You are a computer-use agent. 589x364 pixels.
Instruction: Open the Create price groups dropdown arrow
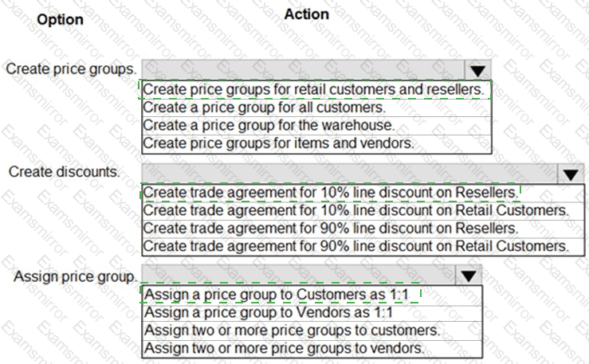pos(477,70)
